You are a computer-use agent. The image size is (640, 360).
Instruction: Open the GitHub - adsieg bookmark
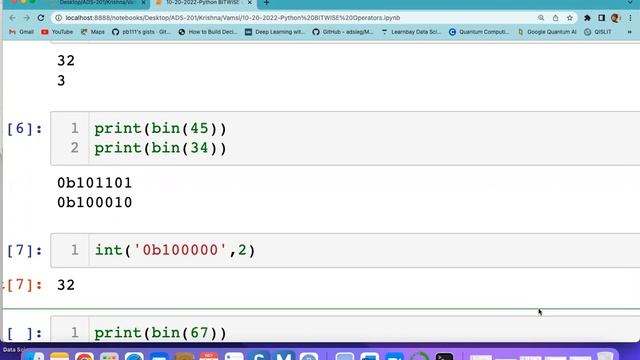[343, 32]
